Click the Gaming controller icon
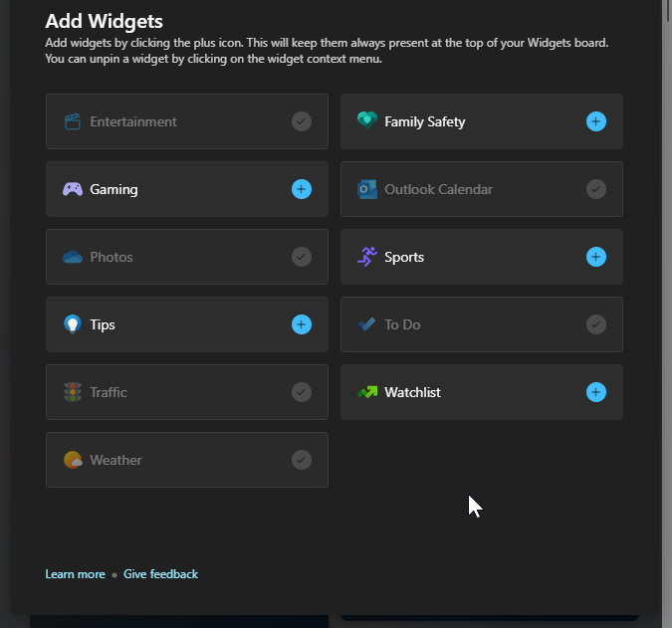 pyautogui.click(x=73, y=189)
